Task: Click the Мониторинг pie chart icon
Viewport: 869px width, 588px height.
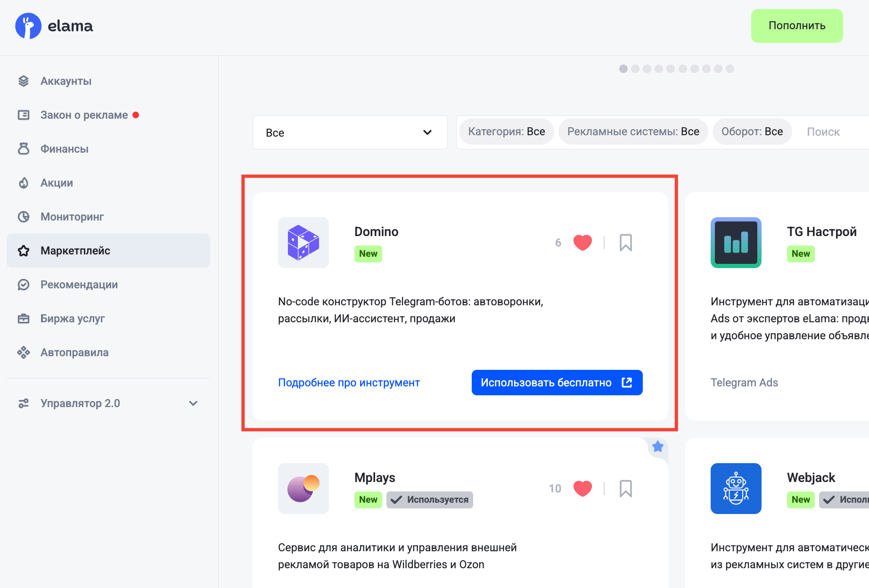Action: (x=24, y=217)
